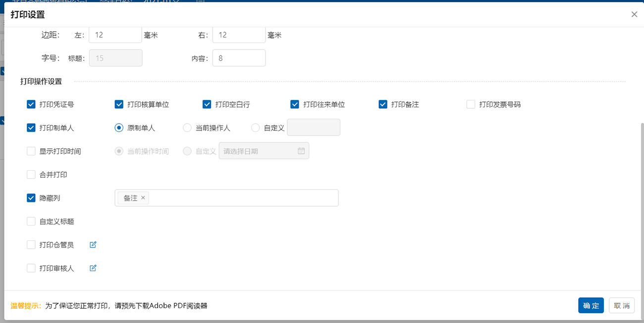
Task: Select 自定义 radio for 制单人
Action: point(256,128)
